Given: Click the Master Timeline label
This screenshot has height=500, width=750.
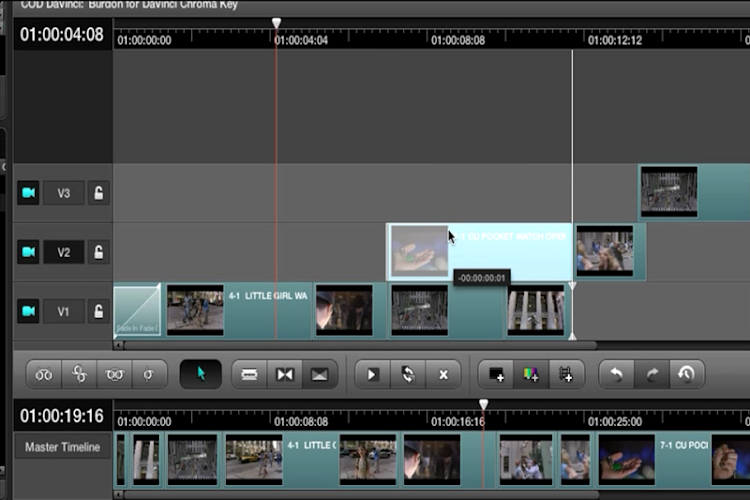Looking at the screenshot, I should pos(63,447).
